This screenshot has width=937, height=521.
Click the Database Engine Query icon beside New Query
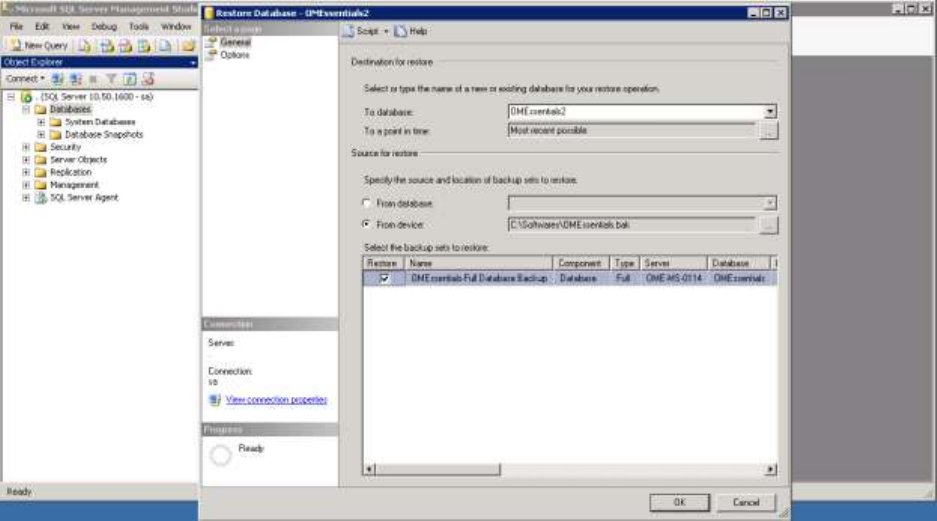point(85,45)
